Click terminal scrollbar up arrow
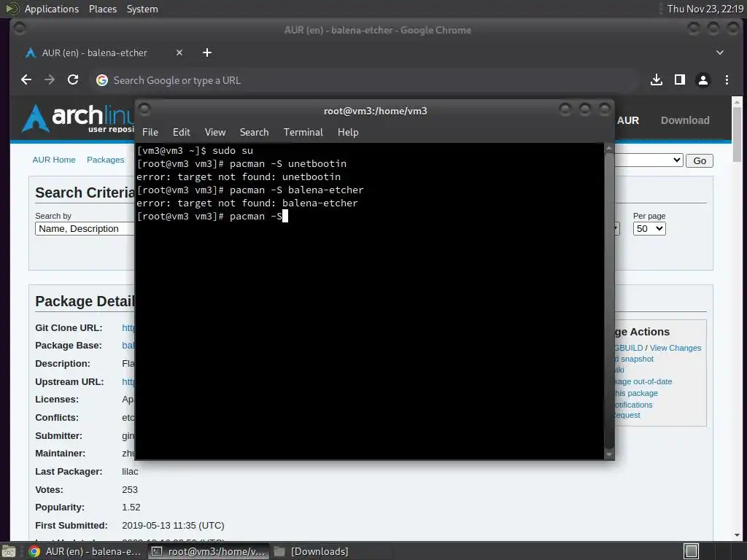This screenshot has height=560, width=747. pos(609,148)
